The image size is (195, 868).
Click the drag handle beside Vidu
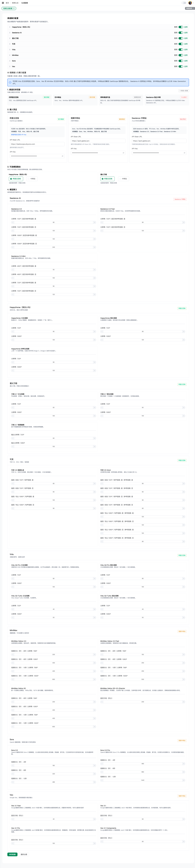(10, 50)
